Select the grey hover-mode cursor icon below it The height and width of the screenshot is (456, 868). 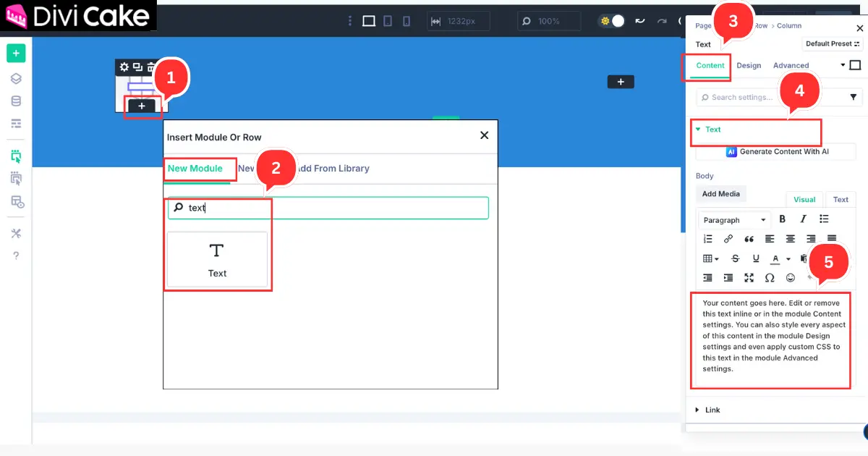click(16, 179)
